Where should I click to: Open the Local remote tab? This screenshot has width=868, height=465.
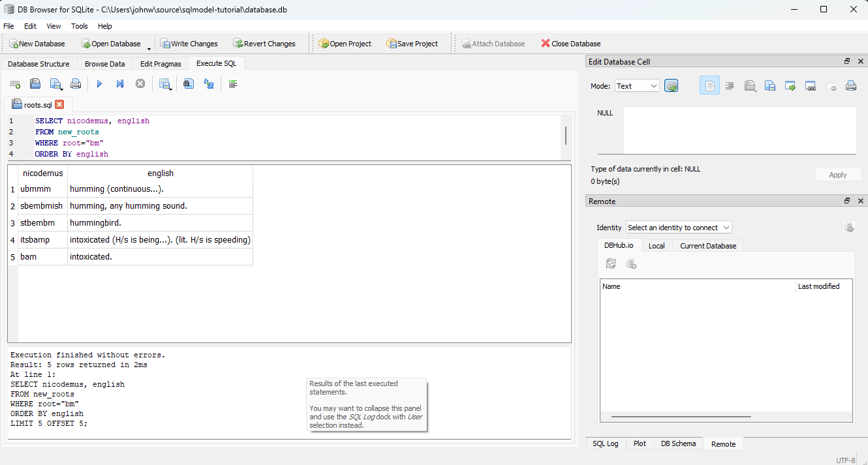[x=657, y=246]
